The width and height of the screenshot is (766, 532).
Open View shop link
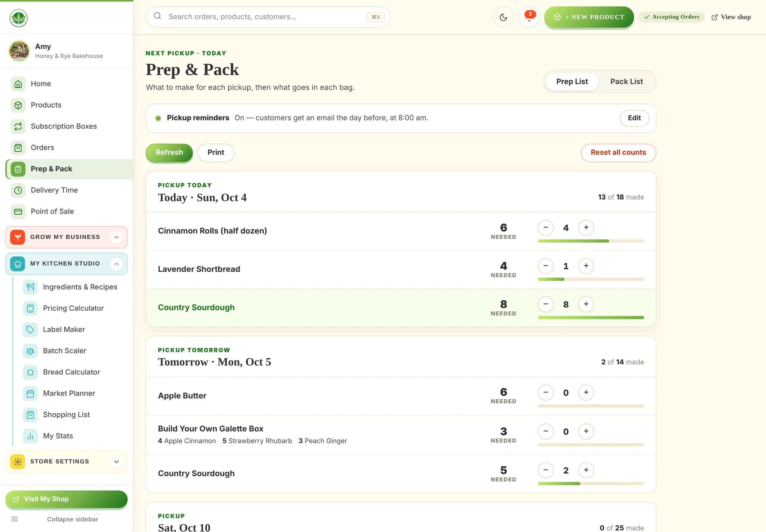[731, 17]
